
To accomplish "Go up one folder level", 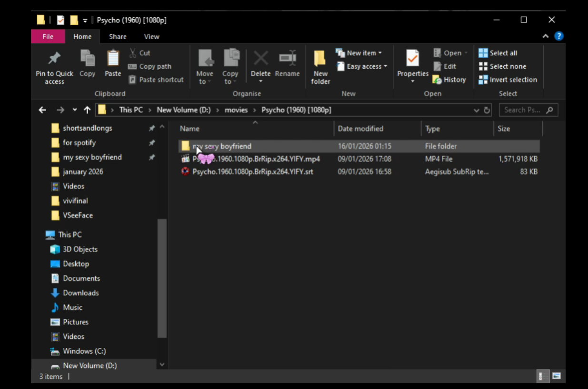I will [x=87, y=110].
